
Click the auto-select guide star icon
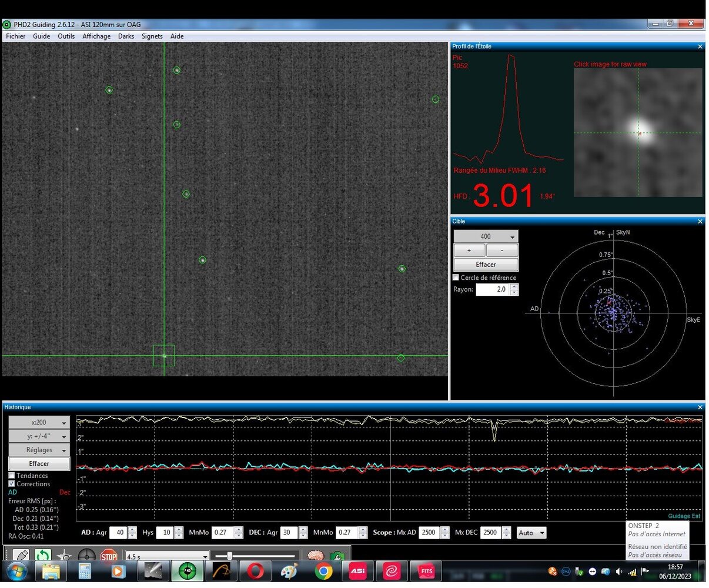click(65, 556)
